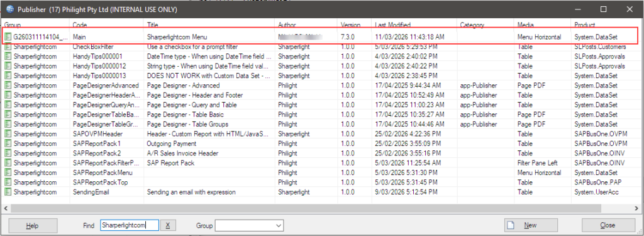Click the version '7.3.0' cell

[x=347, y=37]
